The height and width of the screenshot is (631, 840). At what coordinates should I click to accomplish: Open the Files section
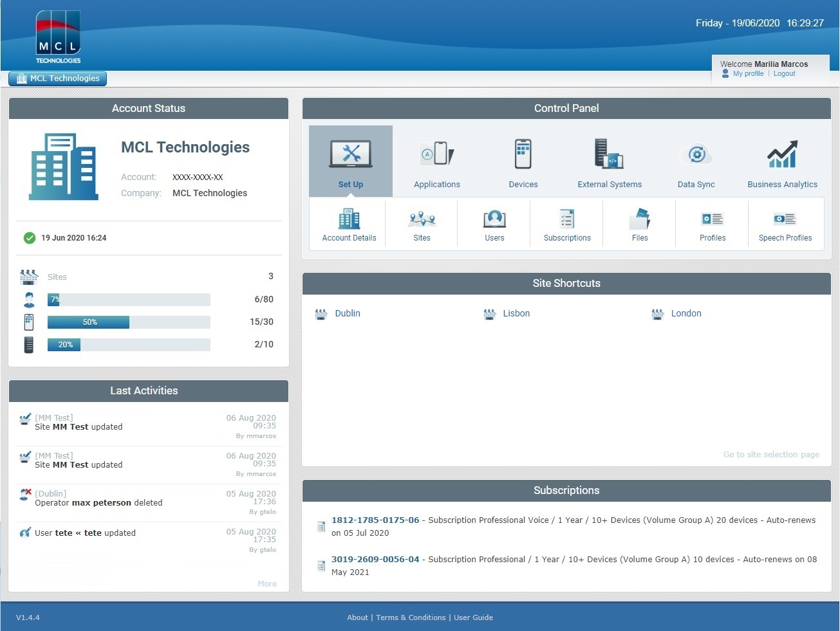[x=639, y=224]
